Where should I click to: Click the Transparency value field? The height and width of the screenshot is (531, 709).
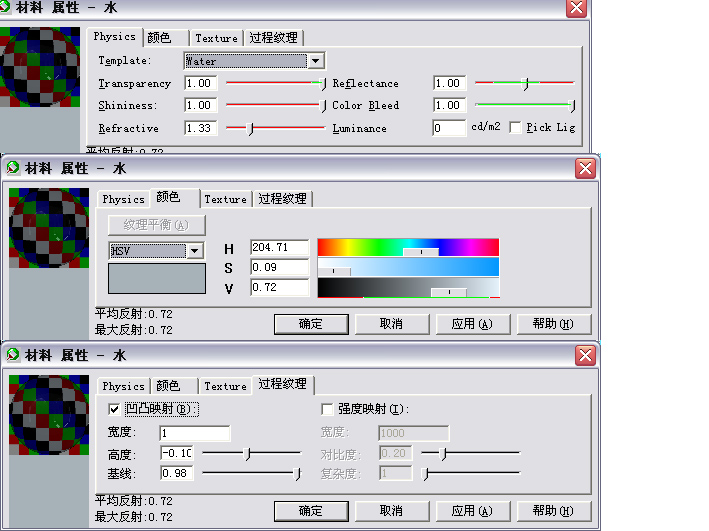click(200, 83)
